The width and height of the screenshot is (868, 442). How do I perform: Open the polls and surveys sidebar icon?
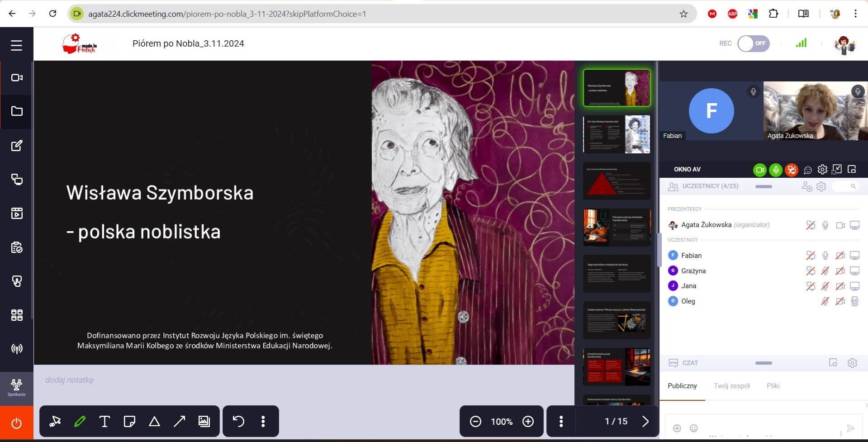tap(17, 247)
